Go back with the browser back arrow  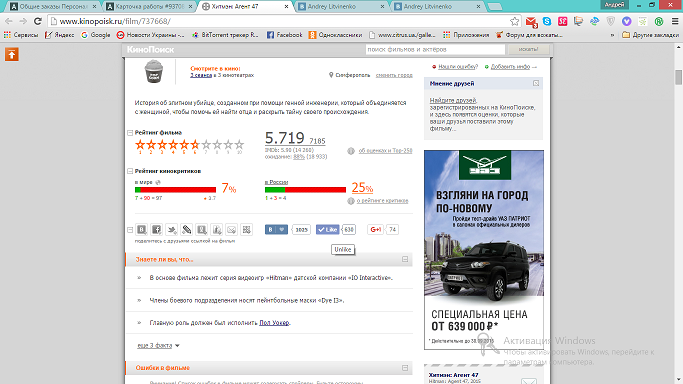[x=9, y=21]
